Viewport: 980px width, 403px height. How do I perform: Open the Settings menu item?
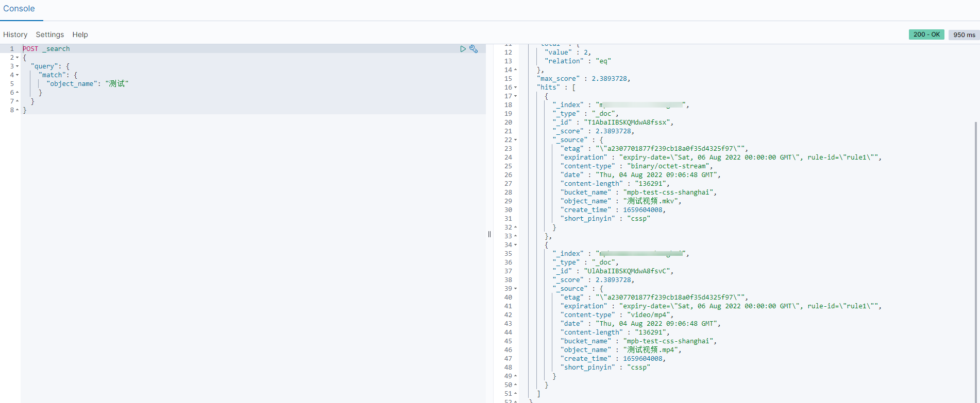pos(50,34)
